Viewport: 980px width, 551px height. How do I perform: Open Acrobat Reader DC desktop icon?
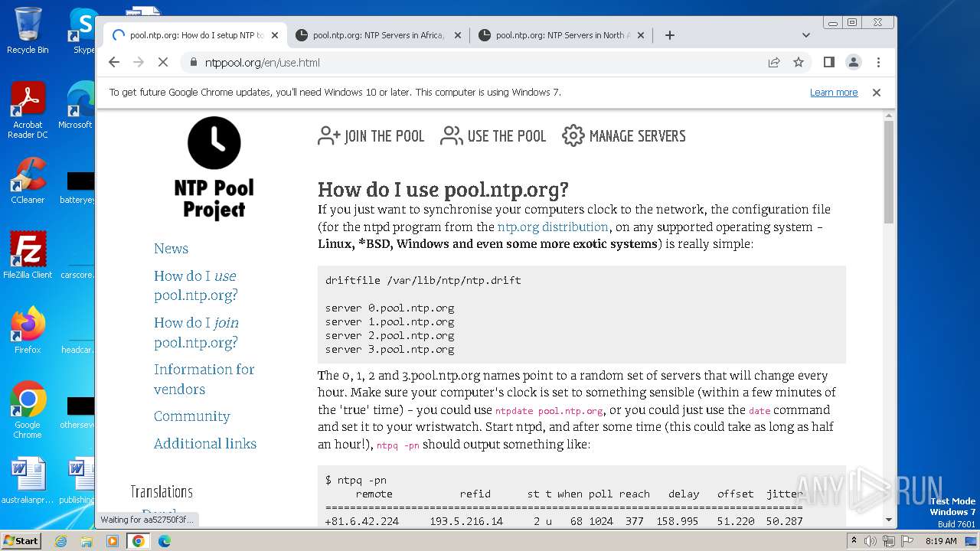point(28,111)
